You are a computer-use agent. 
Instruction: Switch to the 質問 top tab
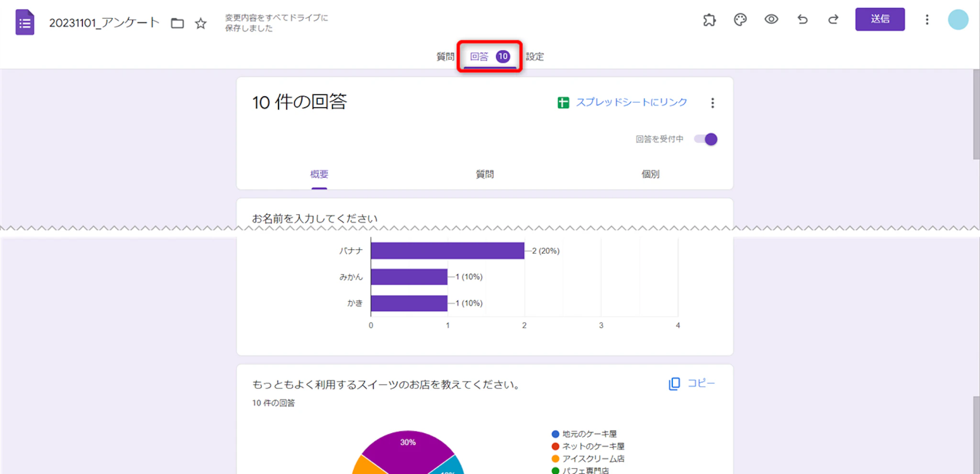[445, 56]
